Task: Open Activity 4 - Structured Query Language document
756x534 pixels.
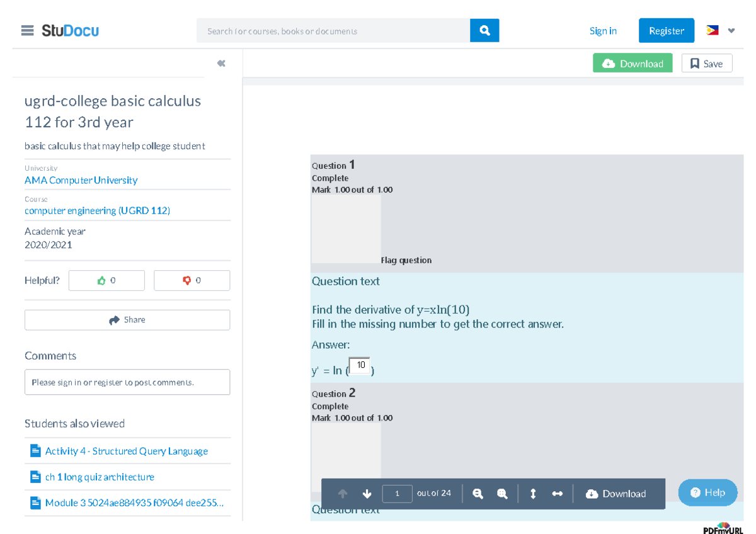Action: 126,451
